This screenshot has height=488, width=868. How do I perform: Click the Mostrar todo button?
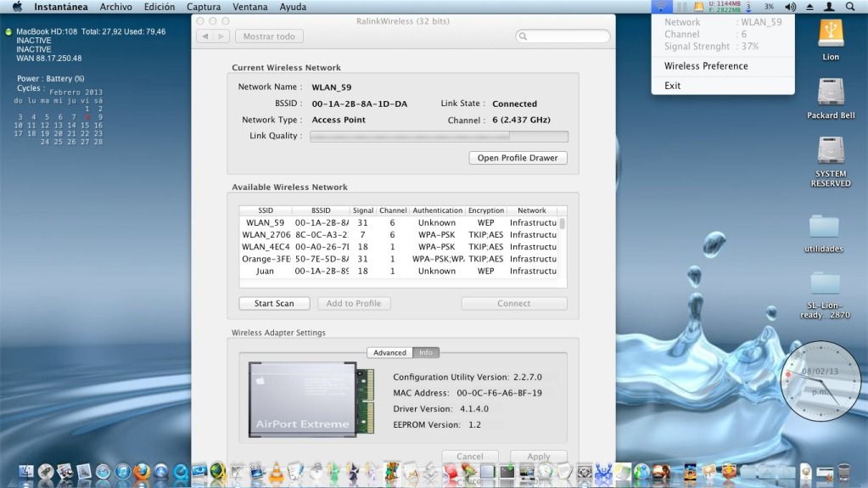tap(269, 36)
